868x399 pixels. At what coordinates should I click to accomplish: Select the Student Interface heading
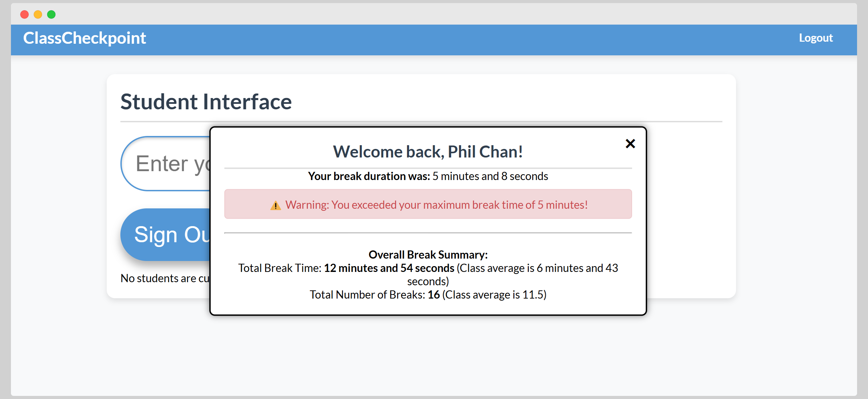point(206,101)
